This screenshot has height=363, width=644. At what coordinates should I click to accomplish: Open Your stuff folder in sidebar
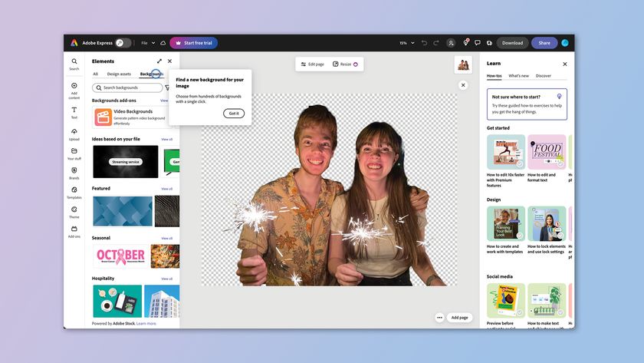[x=74, y=153]
